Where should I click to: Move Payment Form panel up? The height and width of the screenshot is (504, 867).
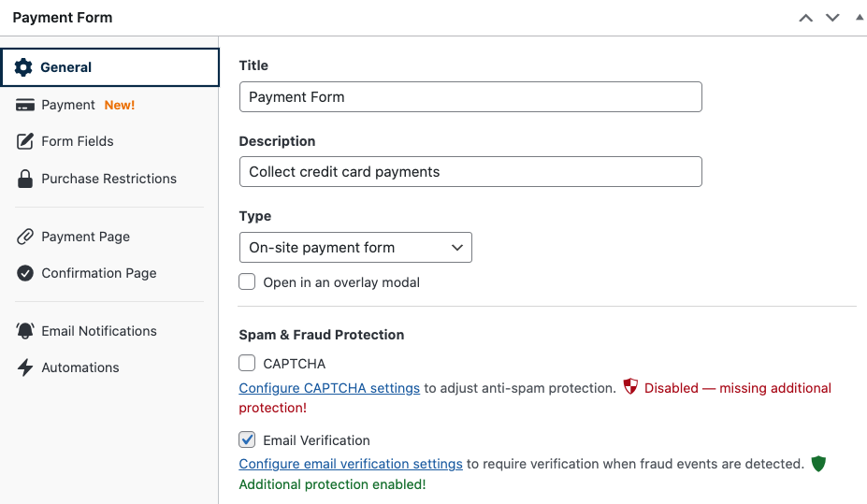click(805, 18)
